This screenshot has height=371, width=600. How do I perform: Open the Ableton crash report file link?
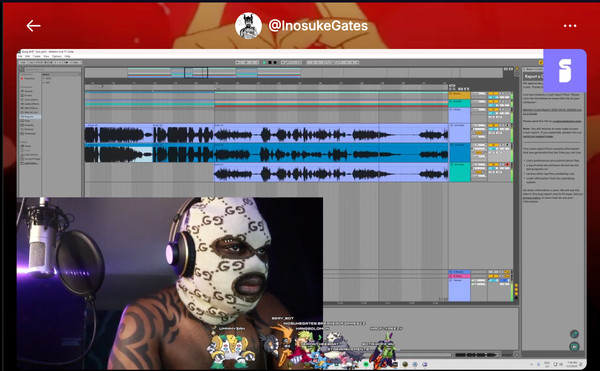pyautogui.click(x=552, y=111)
